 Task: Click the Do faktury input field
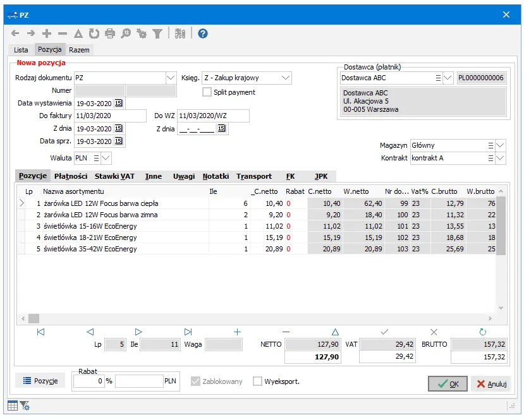(110, 116)
